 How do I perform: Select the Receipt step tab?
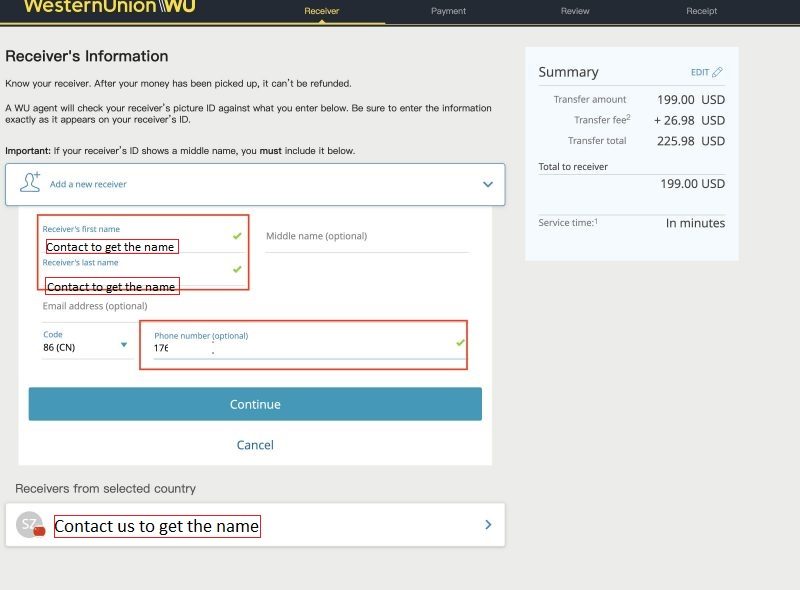point(701,12)
